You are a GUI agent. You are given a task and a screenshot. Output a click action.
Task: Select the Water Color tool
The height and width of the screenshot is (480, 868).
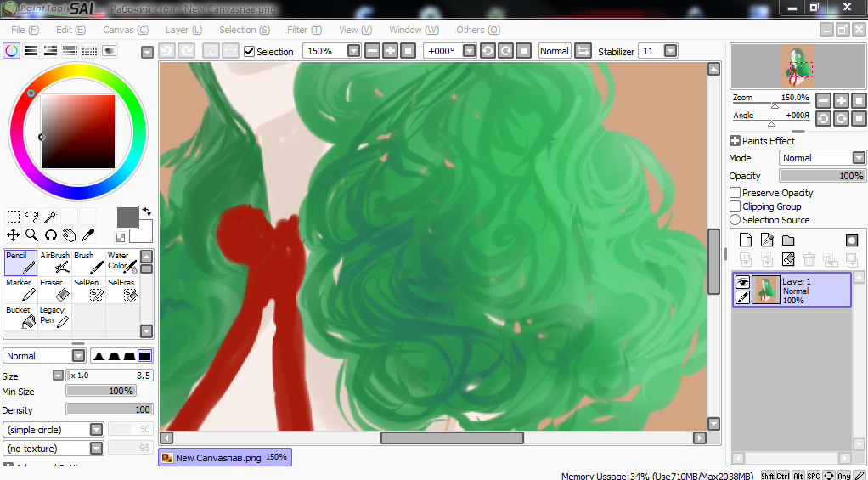pyautogui.click(x=121, y=263)
